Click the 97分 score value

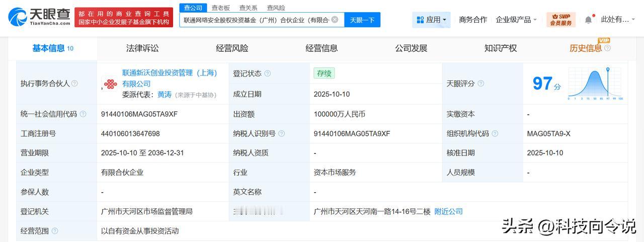pyautogui.click(x=546, y=84)
